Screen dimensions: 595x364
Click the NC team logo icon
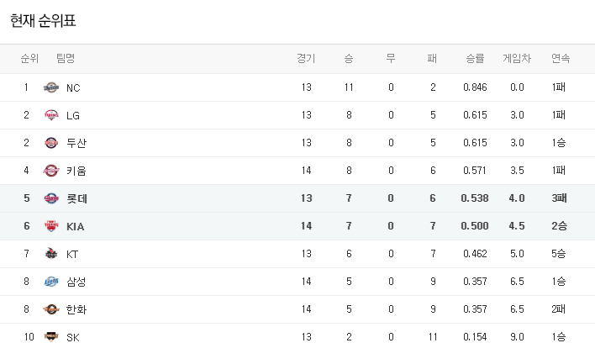pos(51,87)
